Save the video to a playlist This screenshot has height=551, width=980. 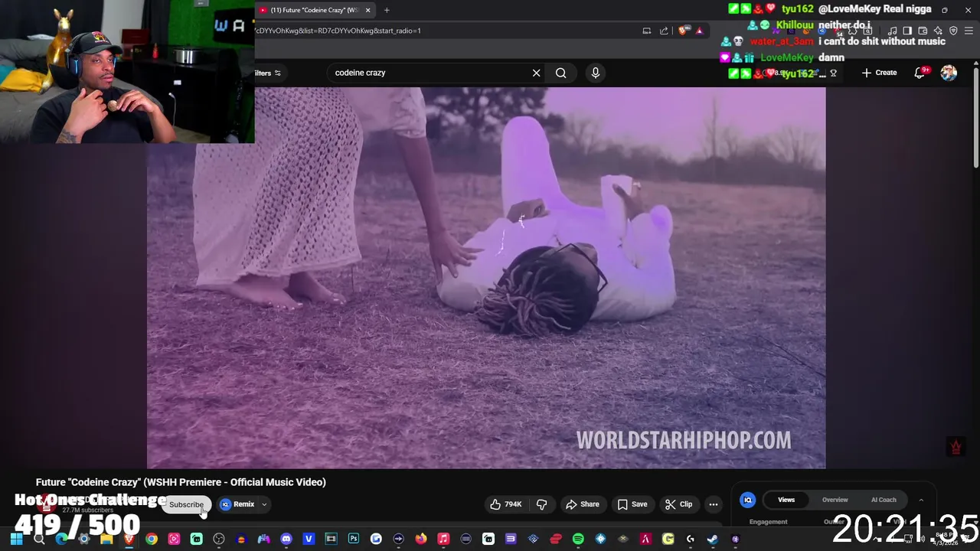pyautogui.click(x=632, y=504)
